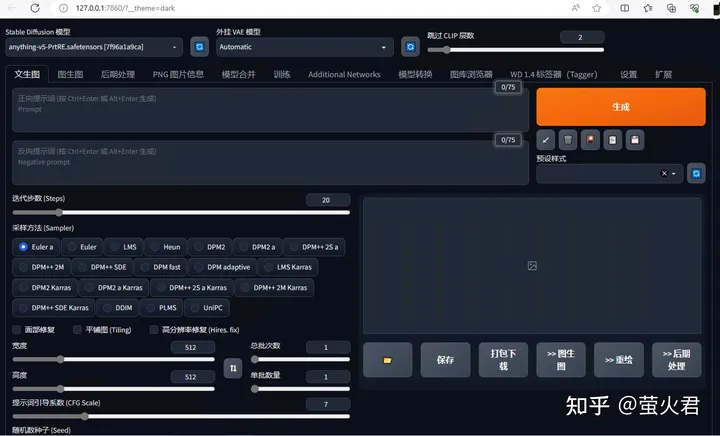Adjust the CFG Scale slider
The width and height of the screenshot is (720, 436).
181,416
